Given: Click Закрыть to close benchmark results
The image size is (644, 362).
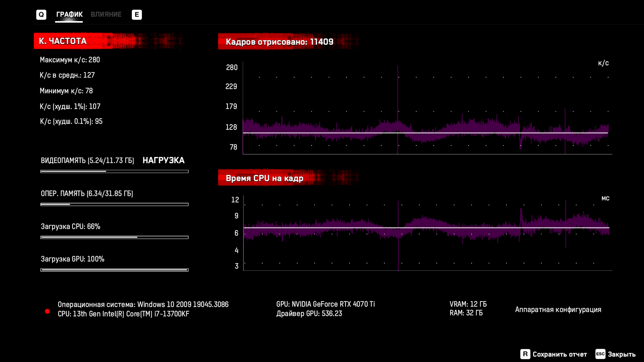Looking at the screenshot, I should tap(622, 354).
